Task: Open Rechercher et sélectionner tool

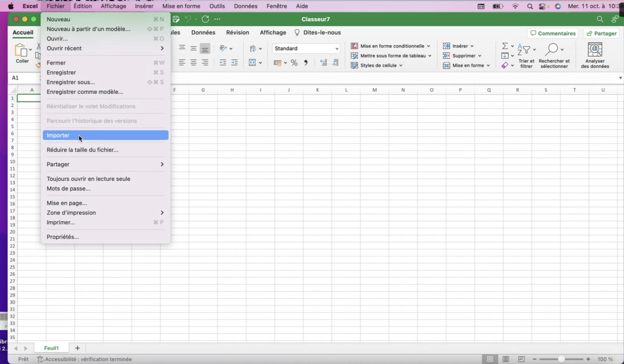Action: tap(554, 56)
